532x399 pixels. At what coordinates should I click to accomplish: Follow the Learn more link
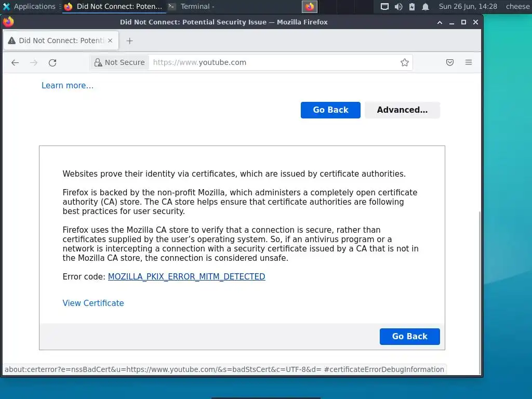(x=67, y=86)
